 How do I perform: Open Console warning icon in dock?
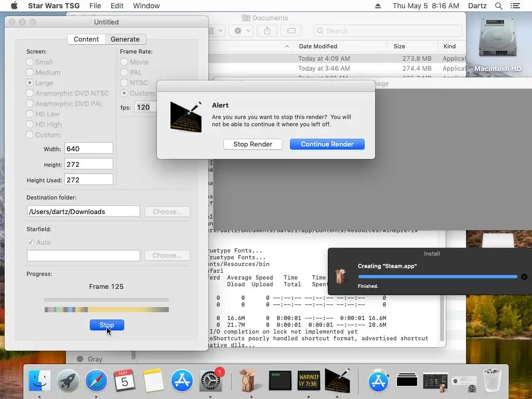tap(309, 381)
